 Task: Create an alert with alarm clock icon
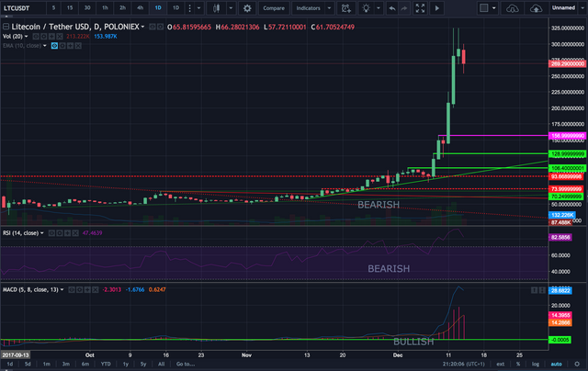pos(346,8)
